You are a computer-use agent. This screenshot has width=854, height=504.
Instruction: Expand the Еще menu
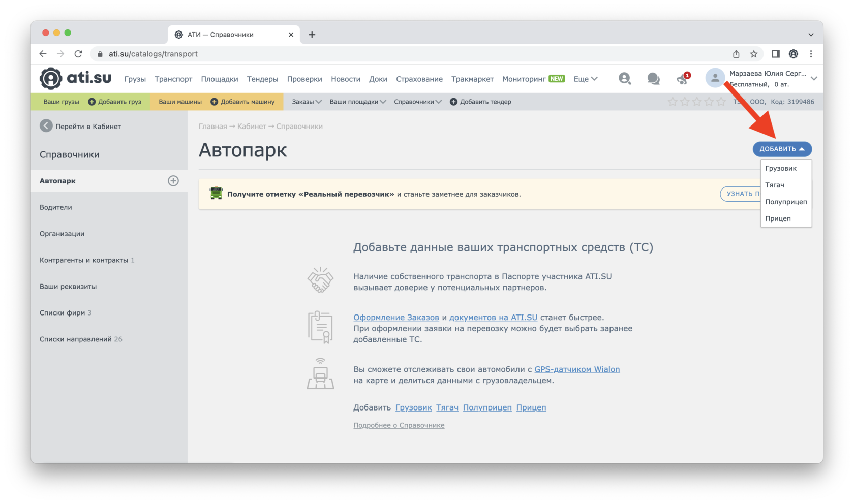click(x=586, y=79)
